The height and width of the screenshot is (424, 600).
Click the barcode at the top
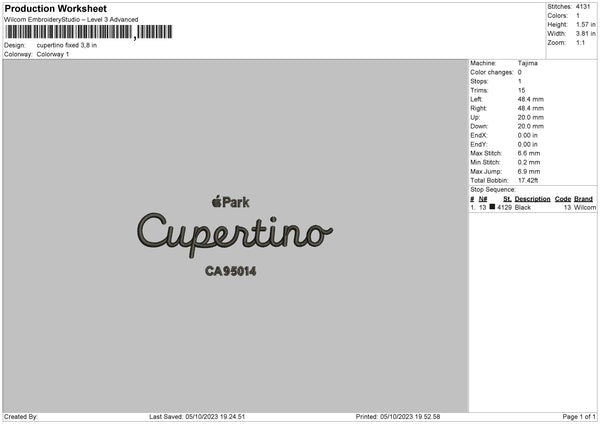[89, 32]
